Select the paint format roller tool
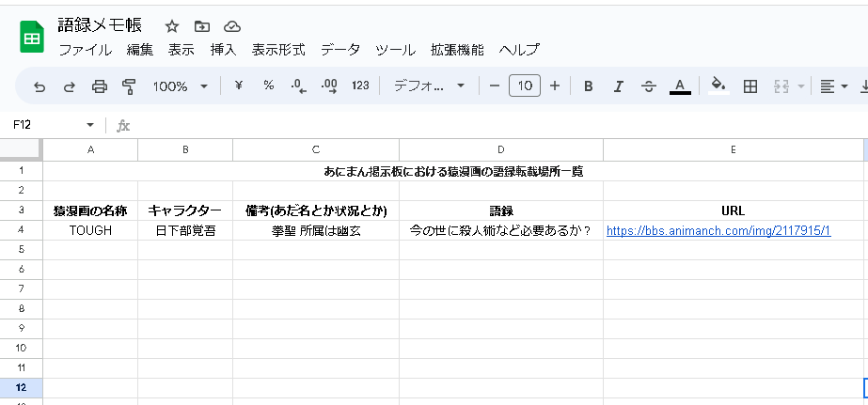The height and width of the screenshot is (405, 868). [129, 86]
